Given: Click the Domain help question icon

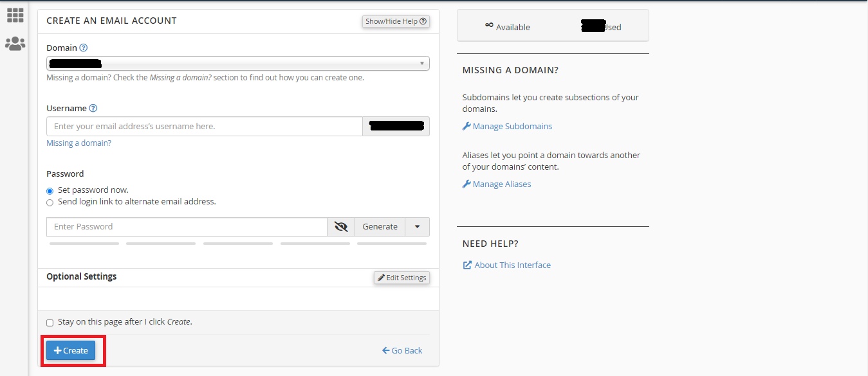Looking at the screenshot, I should (83, 48).
